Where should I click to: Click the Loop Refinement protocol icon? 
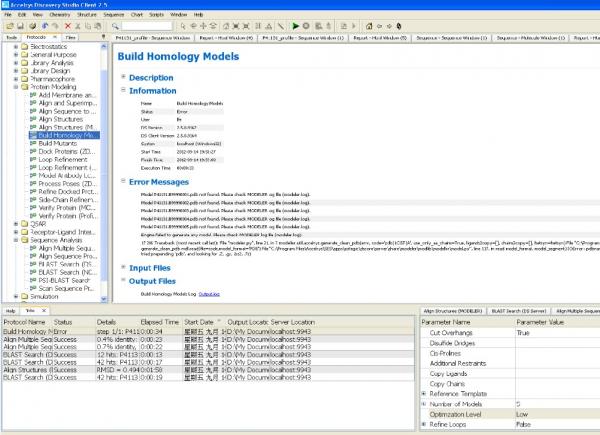click(33, 160)
